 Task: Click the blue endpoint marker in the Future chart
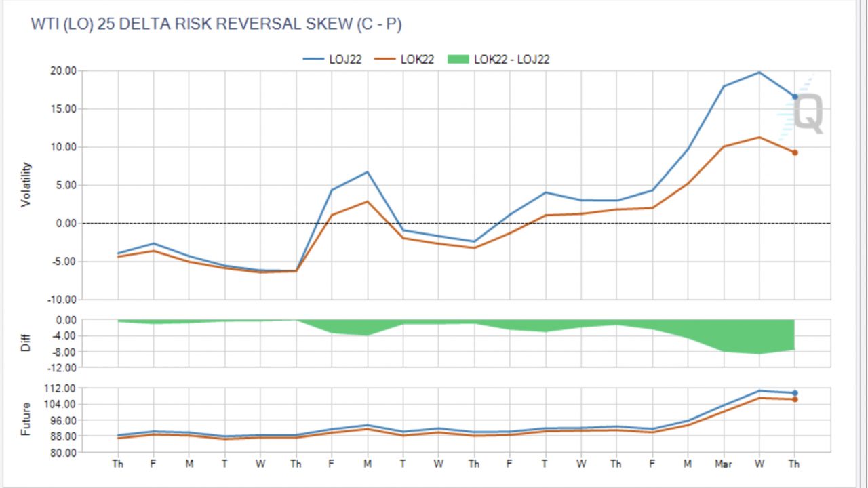pyautogui.click(x=795, y=393)
